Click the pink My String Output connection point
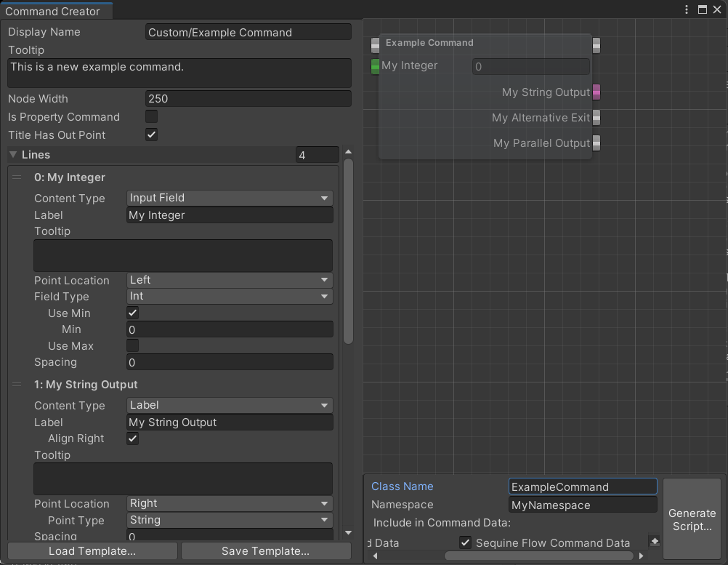 596,92
